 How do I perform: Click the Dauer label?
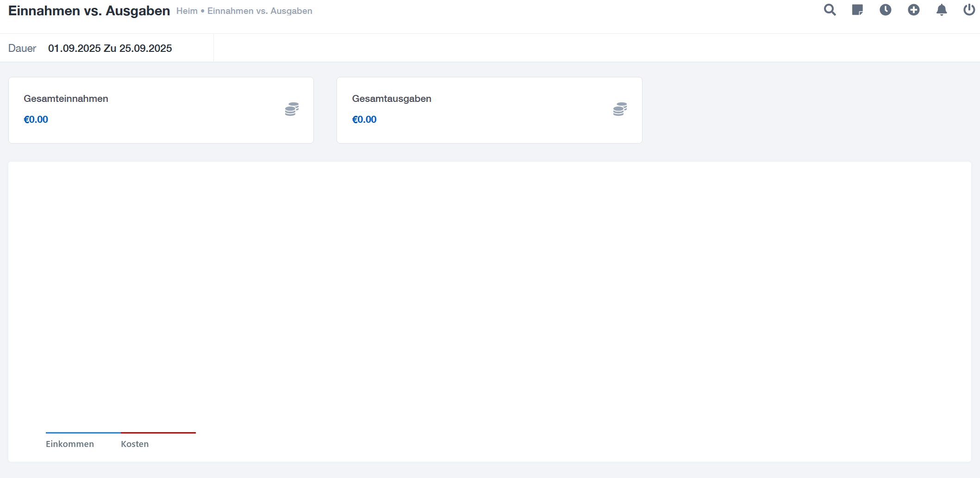[x=22, y=48]
